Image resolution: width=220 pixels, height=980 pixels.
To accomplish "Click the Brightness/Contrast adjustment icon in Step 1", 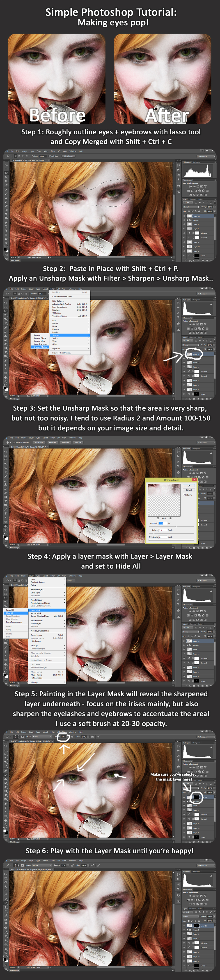I will tap(190, 186).
